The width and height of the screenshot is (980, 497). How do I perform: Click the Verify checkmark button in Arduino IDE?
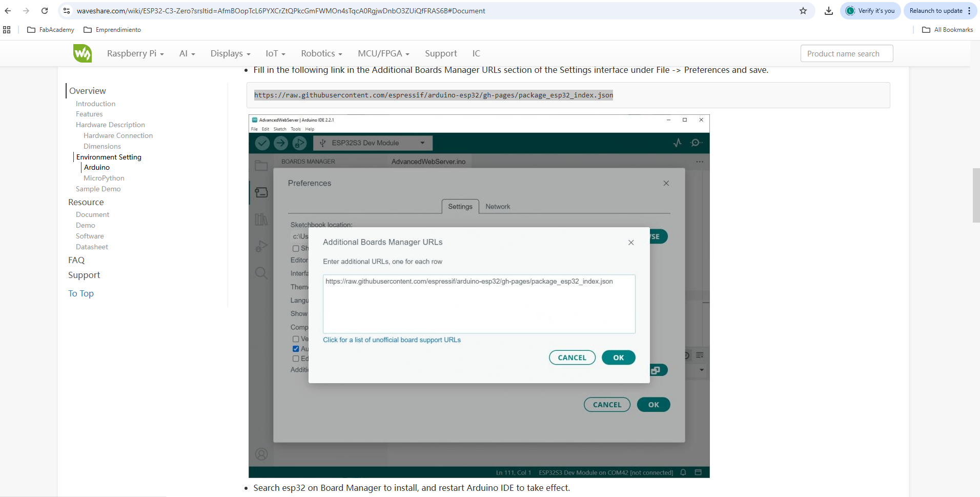coord(262,143)
